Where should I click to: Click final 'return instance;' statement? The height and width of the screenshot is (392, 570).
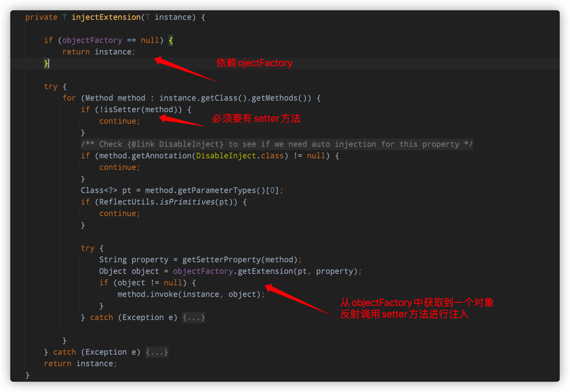pos(80,364)
